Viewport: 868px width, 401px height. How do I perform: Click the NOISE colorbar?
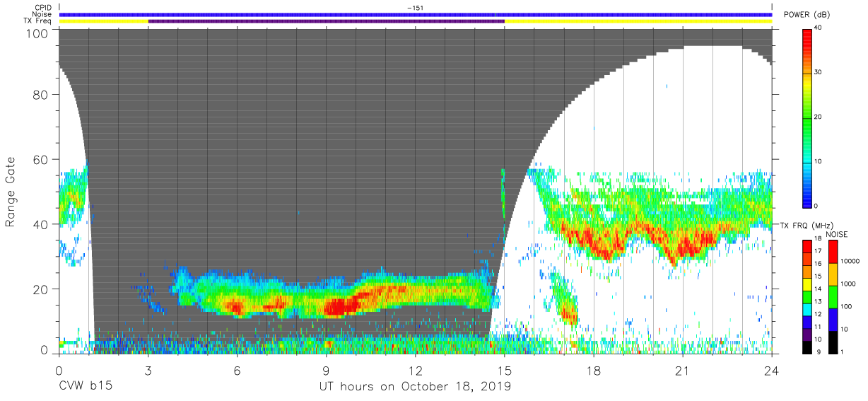[833, 296]
